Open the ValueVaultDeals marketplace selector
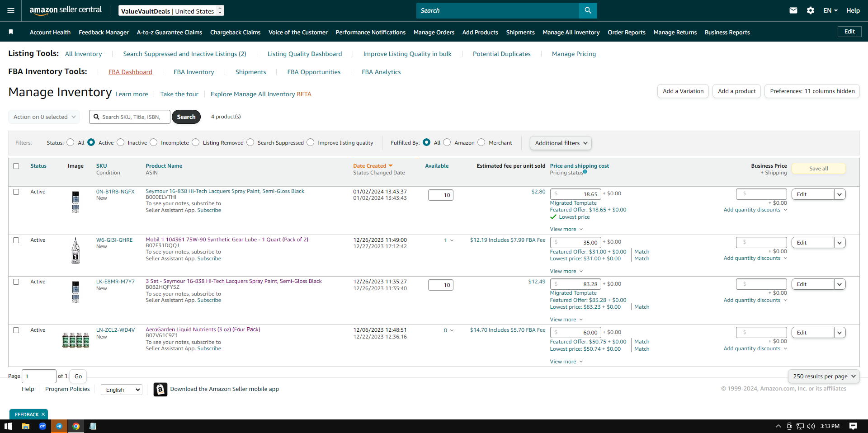The height and width of the screenshot is (433, 868). (x=171, y=11)
